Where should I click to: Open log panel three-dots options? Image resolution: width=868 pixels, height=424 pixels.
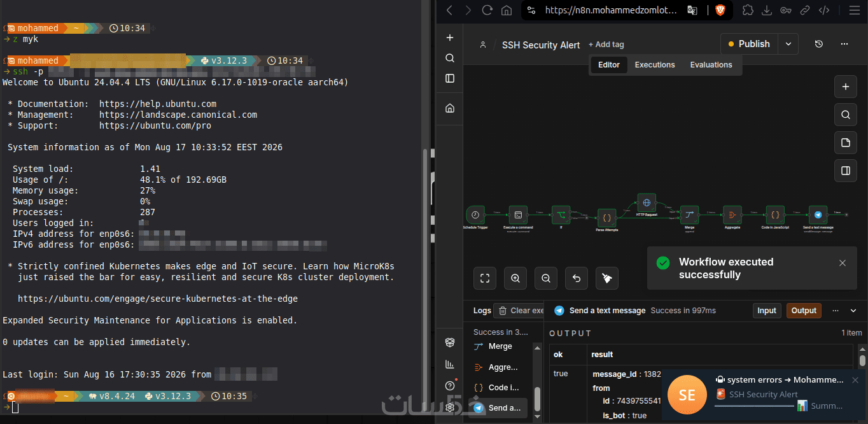[836, 311]
